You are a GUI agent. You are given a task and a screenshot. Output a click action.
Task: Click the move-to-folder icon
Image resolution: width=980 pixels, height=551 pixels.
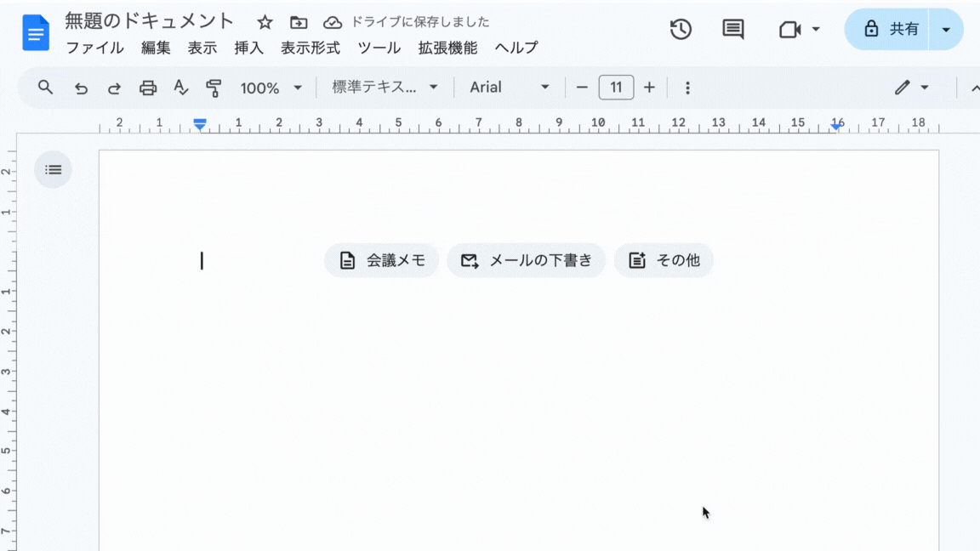299,22
